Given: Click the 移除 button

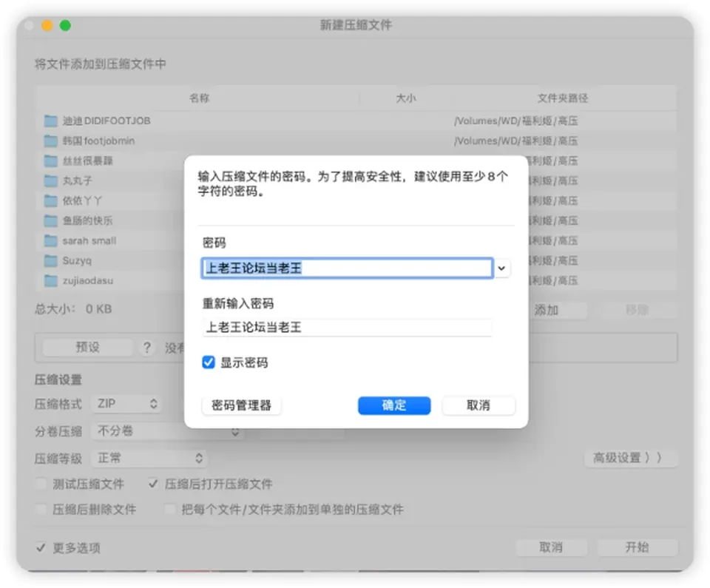Looking at the screenshot, I should [x=637, y=311].
